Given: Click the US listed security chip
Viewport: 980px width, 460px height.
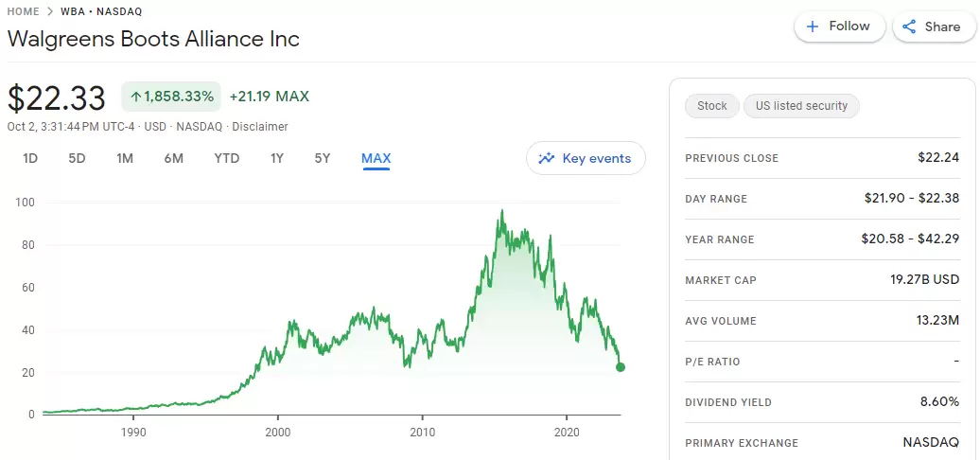Looking at the screenshot, I should (801, 106).
